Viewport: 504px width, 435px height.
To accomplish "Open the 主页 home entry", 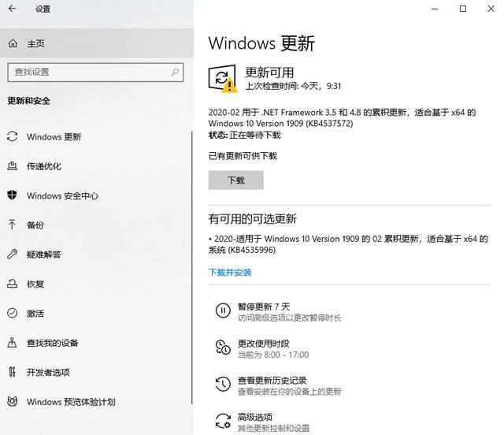I will (97, 43).
